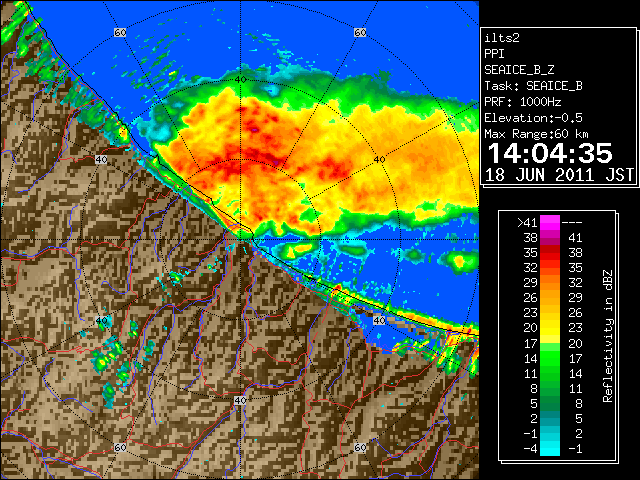Click the PRF: 1000Hz value

523,102
